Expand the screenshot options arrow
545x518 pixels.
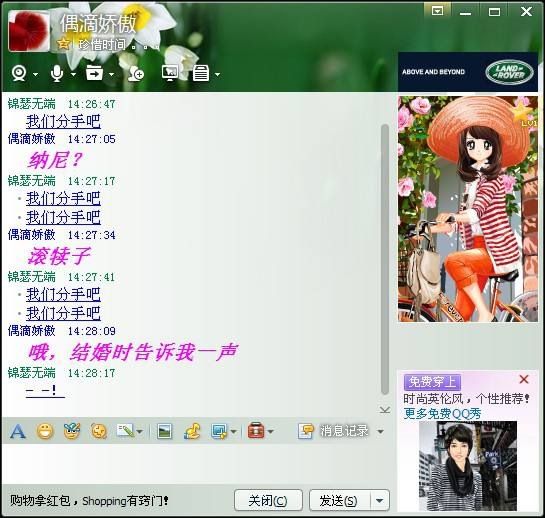[x=234, y=432]
